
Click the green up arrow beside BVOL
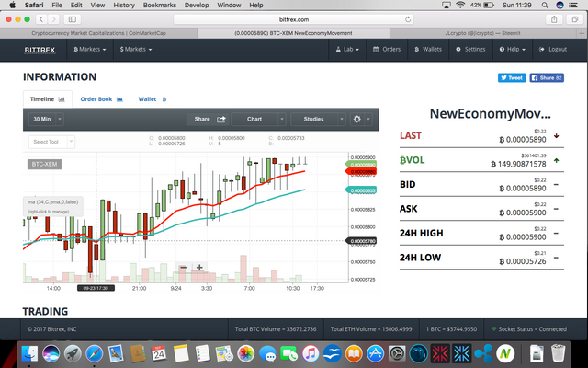(557, 160)
